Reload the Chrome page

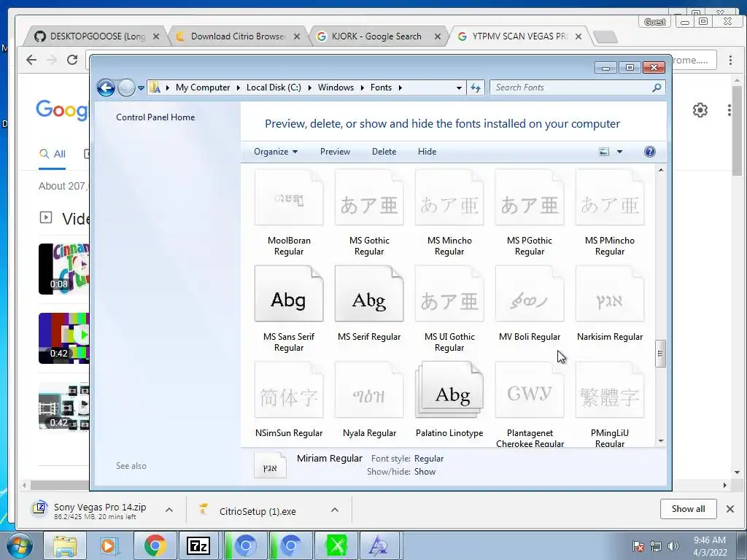point(72,60)
